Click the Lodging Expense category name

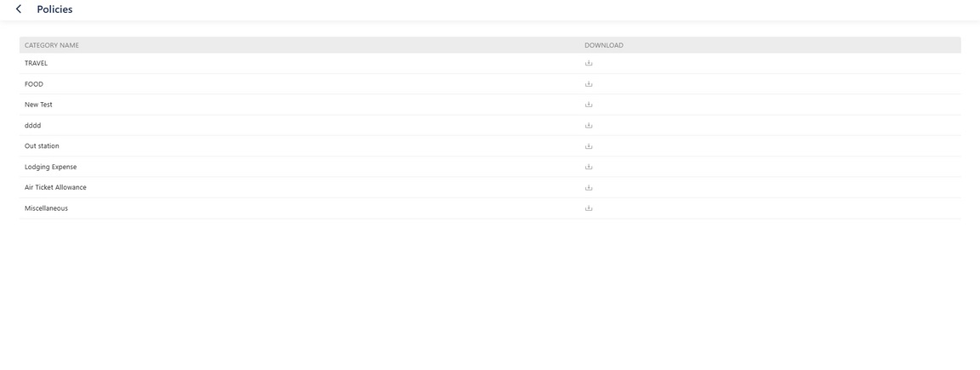coord(50,167)
